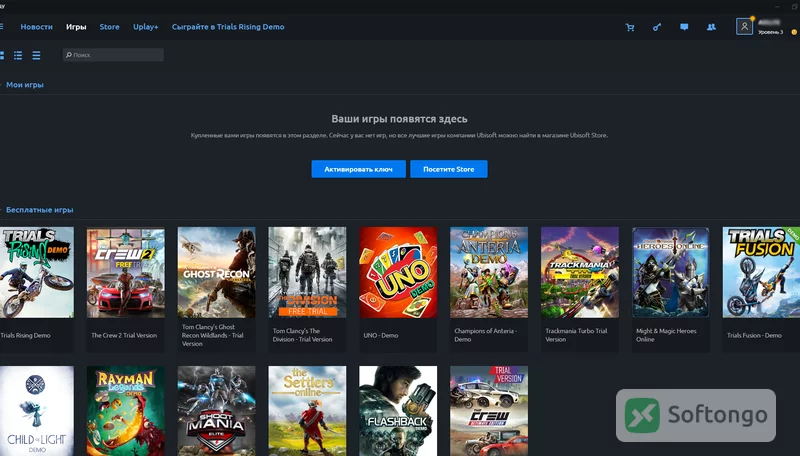Screen dimensions: 800x456
Task: Open the Rayman Legends Demo cover
Action: tap(126, 411)
